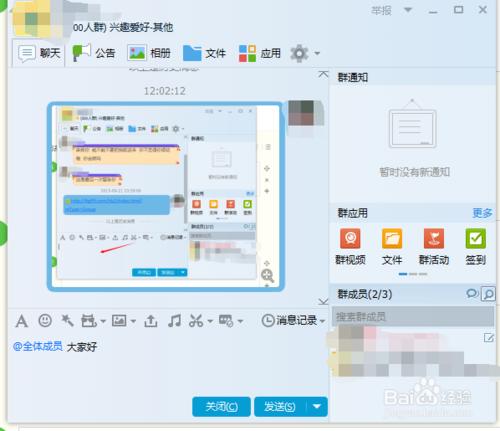
Task: Click the scroll-down arrow below chat area
Action: (323, 302)
